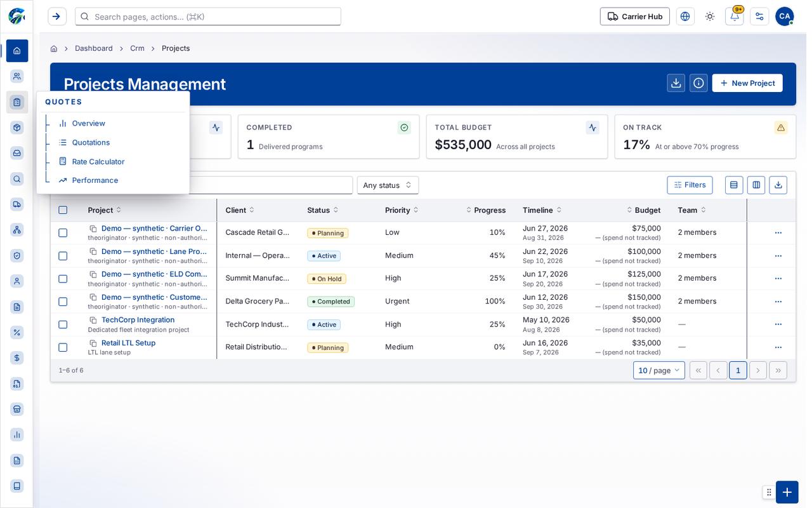Focus the Search pages, actions field

pos(208,17)
